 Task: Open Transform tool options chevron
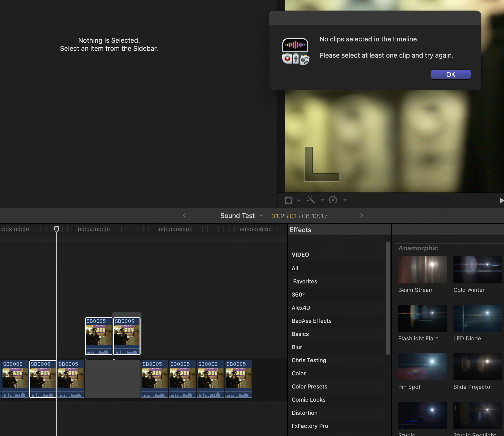coord(299,200)
